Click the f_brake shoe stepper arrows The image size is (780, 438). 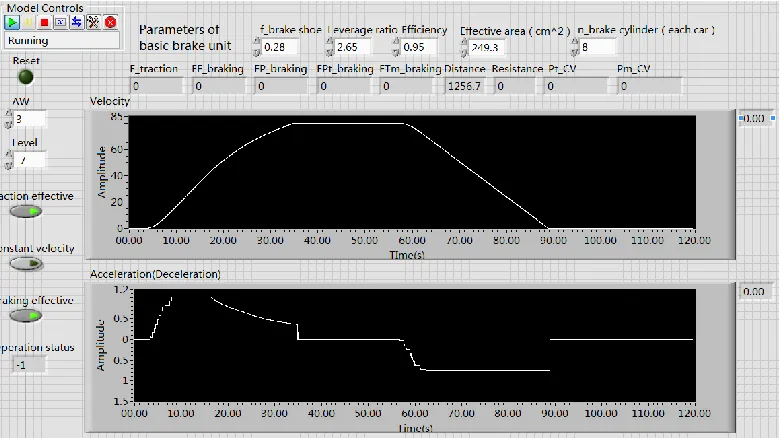(x=257, y=47)
